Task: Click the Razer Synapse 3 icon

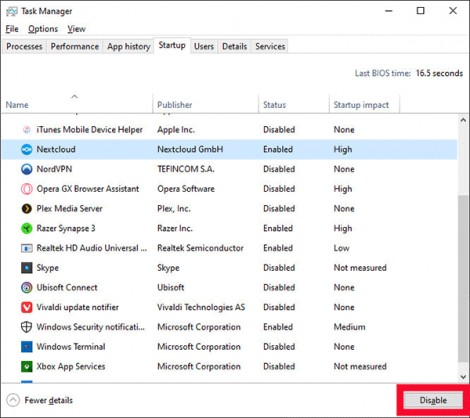Action: (x=27, y=228)
